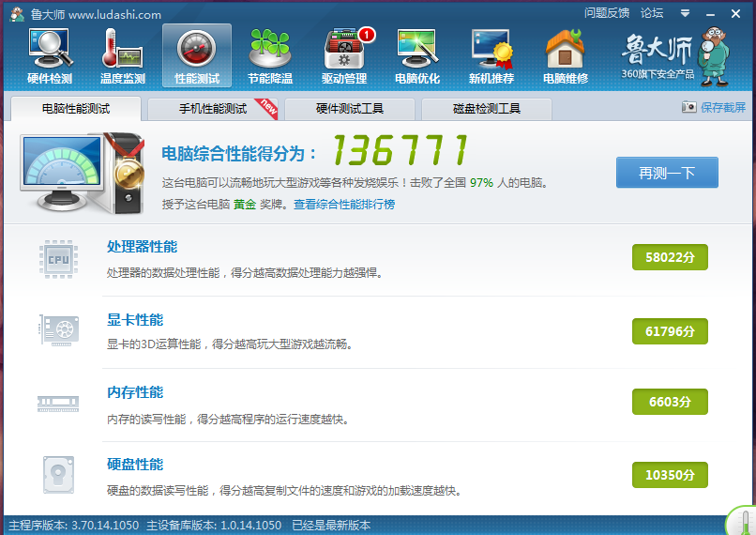The height and width of the screenshot is (535, 756).
Task: Click the 10350分 disk score badge
Action: (670, 475)
